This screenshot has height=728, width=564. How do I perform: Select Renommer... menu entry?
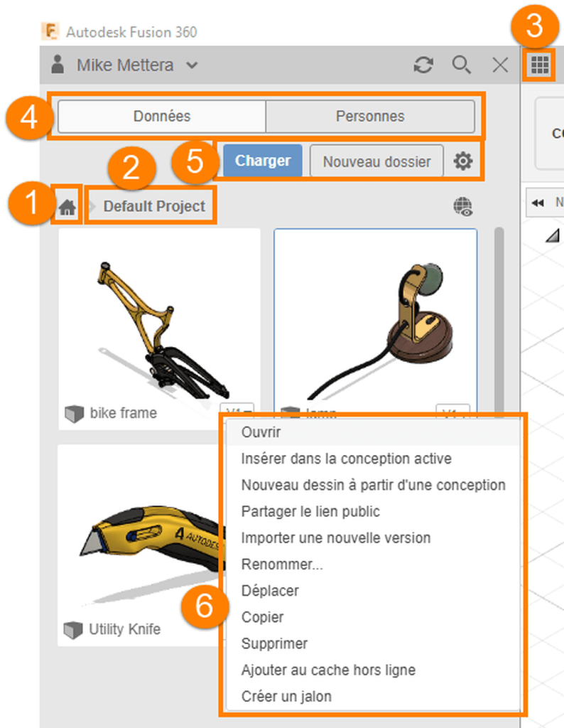point(373,564)
